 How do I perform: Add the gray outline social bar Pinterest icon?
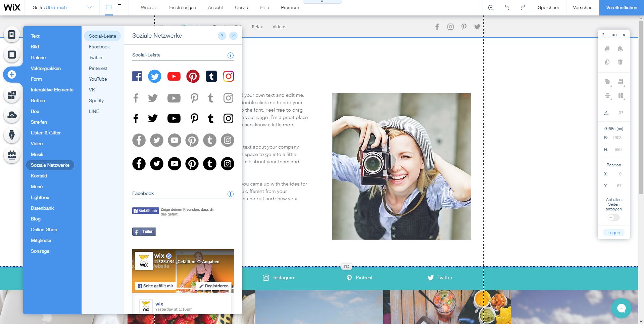[x=194, y=98]
